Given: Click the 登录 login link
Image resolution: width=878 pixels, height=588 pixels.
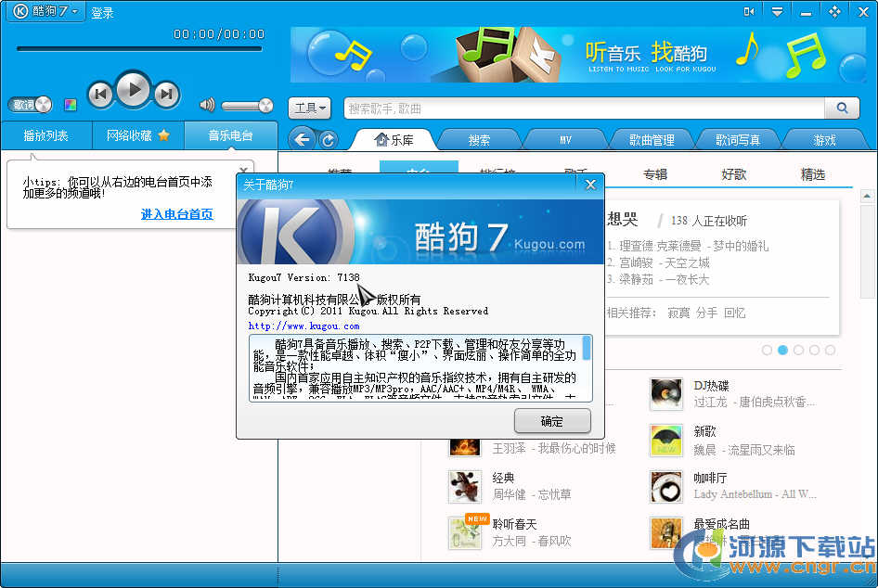Looking at the screenshot, I should click(x=102, y=13).
